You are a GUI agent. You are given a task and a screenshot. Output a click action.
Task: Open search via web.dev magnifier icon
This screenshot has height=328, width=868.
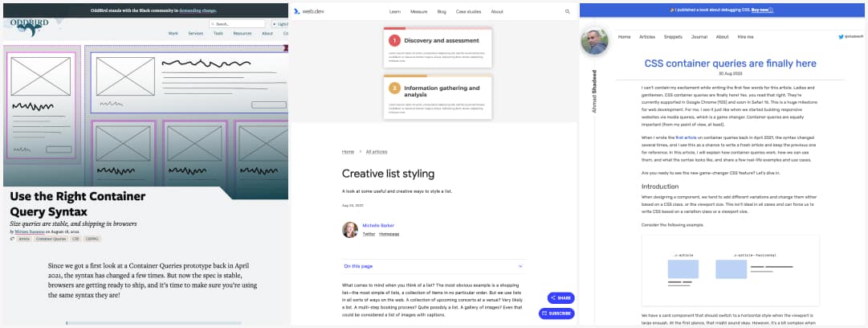(x=568, y=12)
